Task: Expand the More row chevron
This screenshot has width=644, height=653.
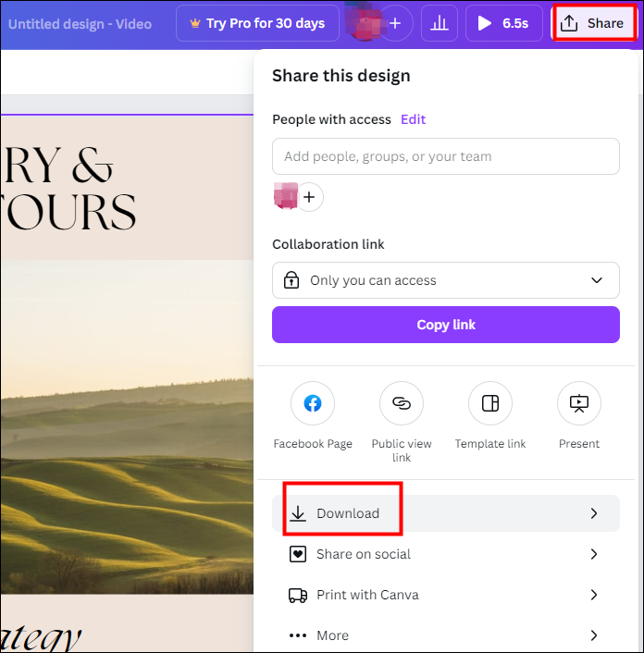Action: coord(594,635)
